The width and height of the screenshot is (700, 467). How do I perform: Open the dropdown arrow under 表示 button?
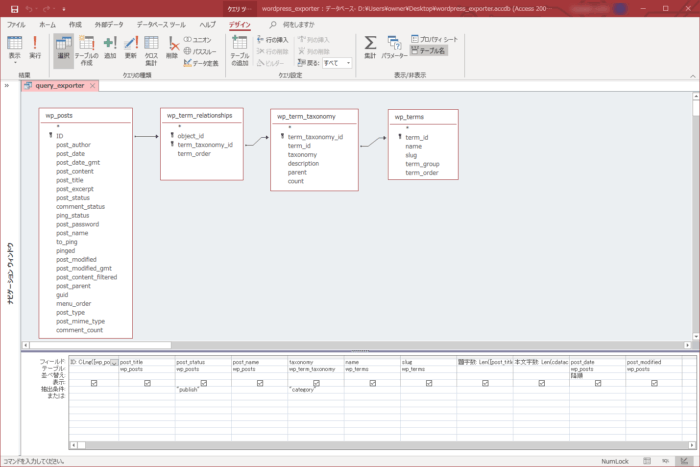click(14, 63)
